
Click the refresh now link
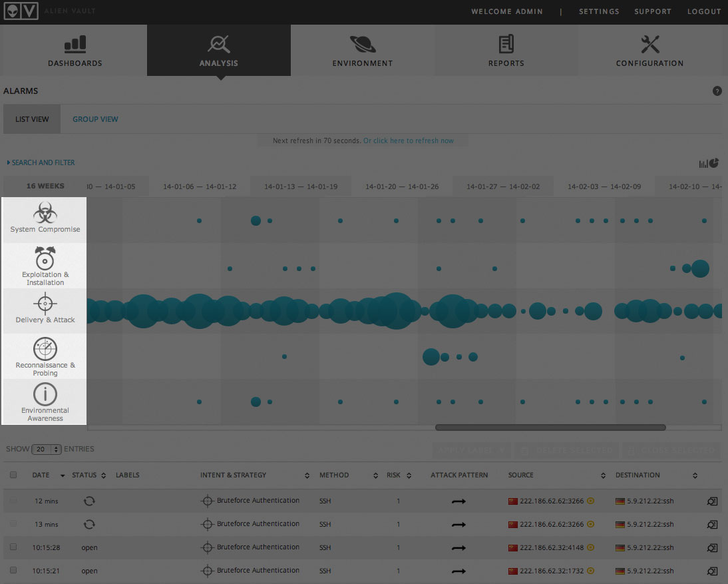(x=409, y=141)
